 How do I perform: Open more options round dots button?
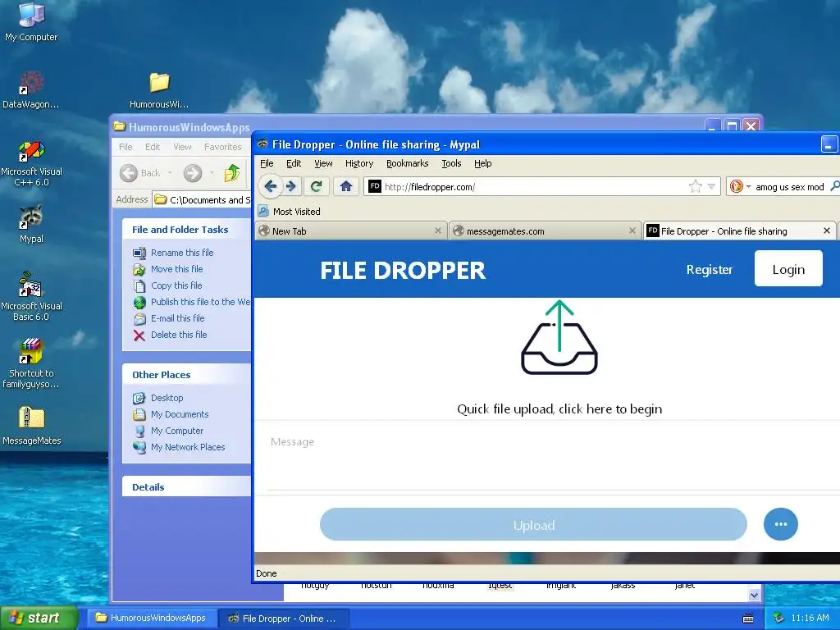click(781, 524)
